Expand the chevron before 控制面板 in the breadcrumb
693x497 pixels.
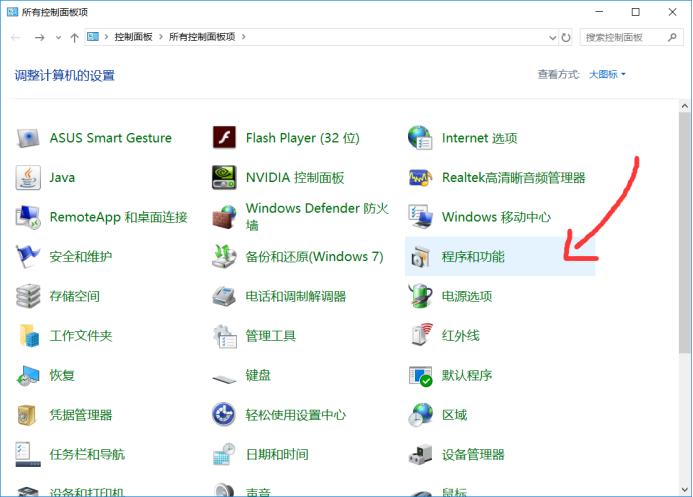click(106, 37)
